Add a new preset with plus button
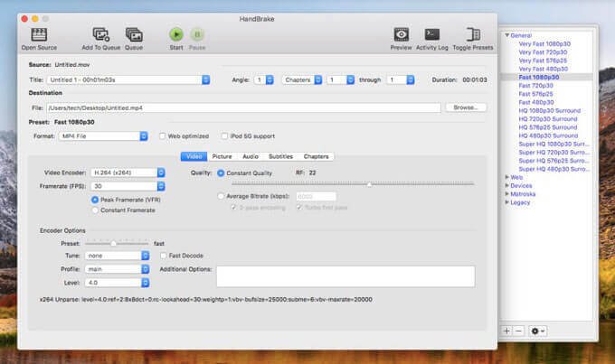Image resolution: width=615 pixels, height=364 pixels. pyautogui.click(x=506, y=331)
